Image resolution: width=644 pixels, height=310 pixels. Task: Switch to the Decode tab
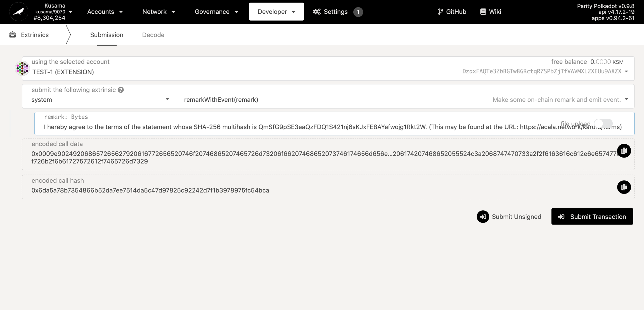click(153, 35)
